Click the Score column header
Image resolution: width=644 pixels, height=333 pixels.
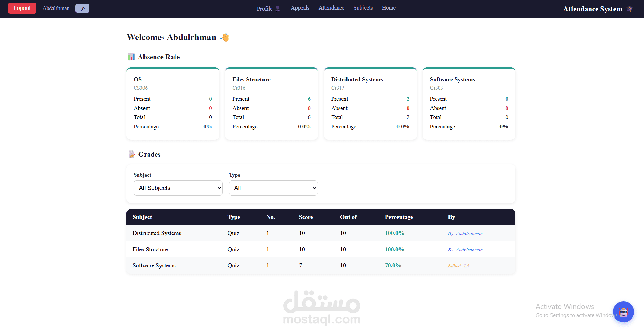[x=306, y=217]
